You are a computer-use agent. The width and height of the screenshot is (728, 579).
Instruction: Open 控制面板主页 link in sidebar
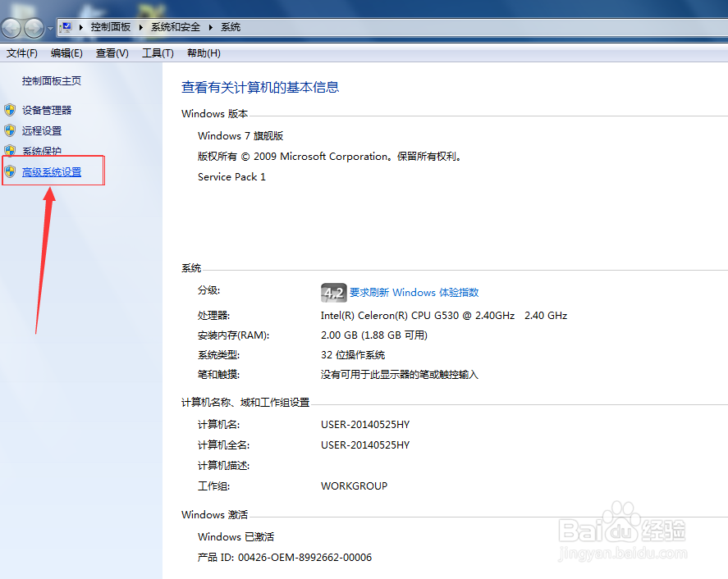[x=52, y=80]
